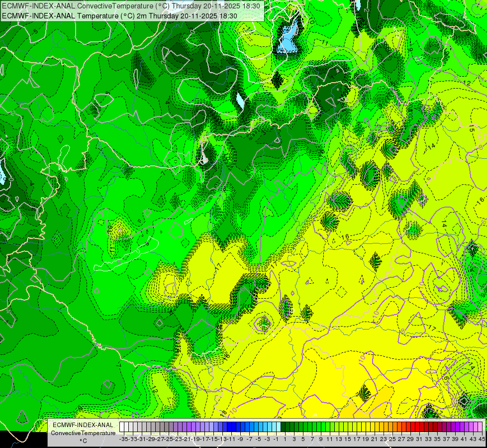Click the legend scale value 9

coord(321,440)
